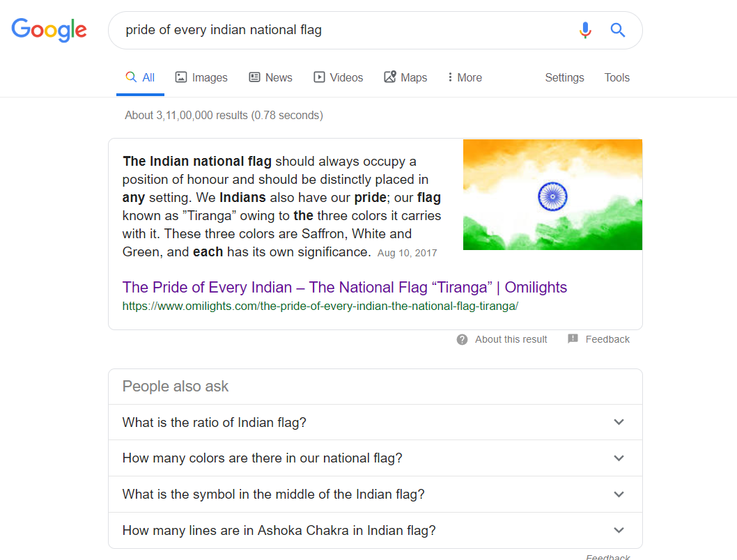Open the Videos results tab

coord(339,77)
